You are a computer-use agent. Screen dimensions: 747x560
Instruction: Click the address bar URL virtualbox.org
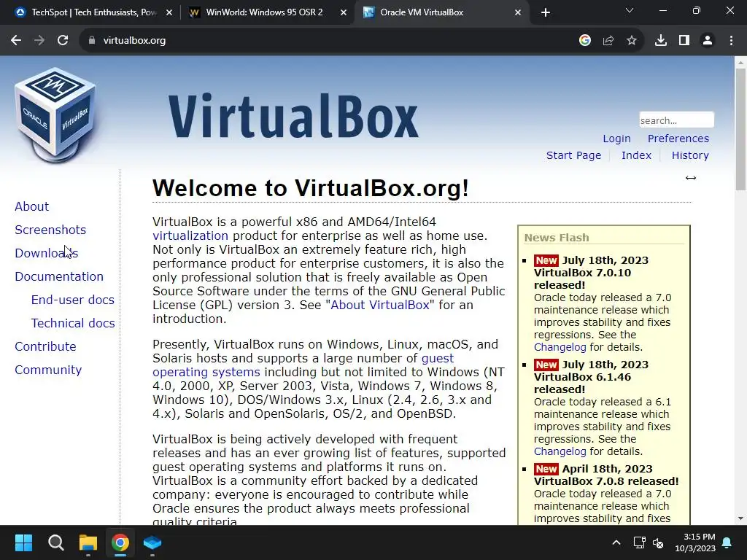[134, 41]
